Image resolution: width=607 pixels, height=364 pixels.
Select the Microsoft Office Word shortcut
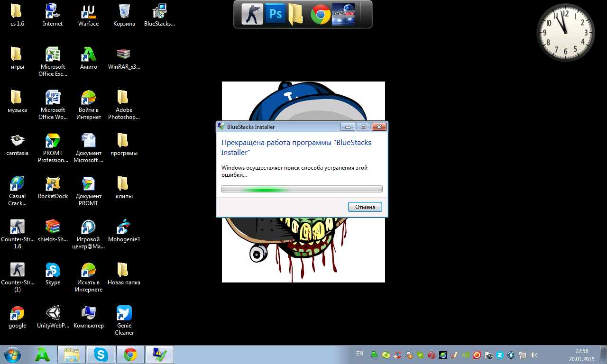click(53, 105)
